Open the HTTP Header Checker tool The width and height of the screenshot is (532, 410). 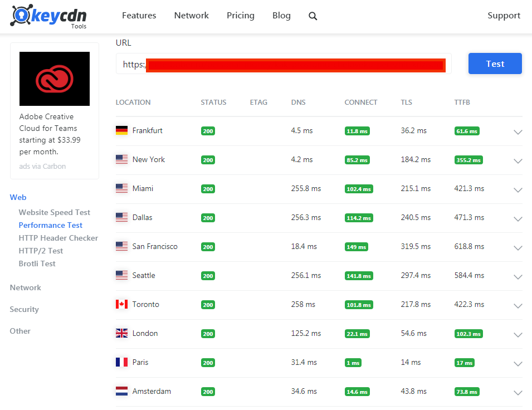(58, 238)
